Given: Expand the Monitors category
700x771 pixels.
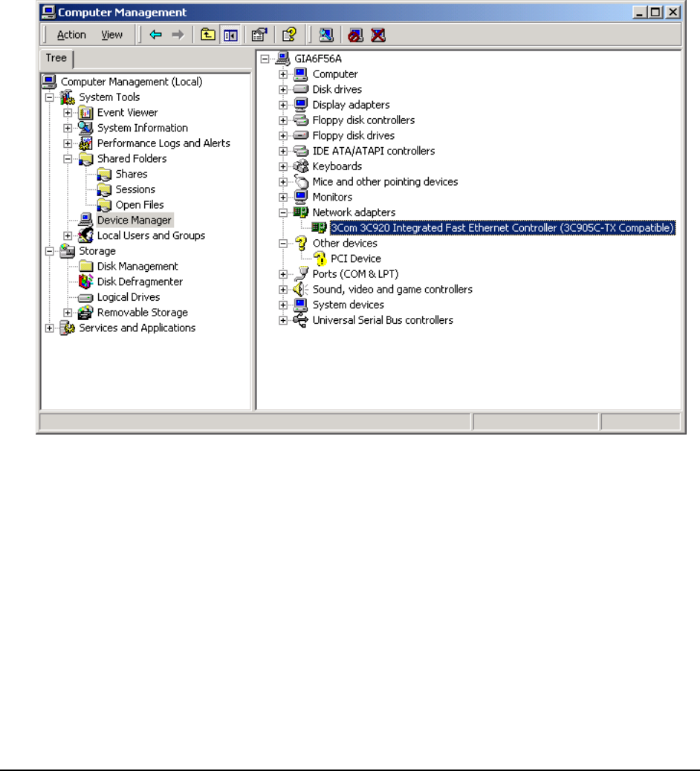Looking at the screenshot, I should [283, 197].
